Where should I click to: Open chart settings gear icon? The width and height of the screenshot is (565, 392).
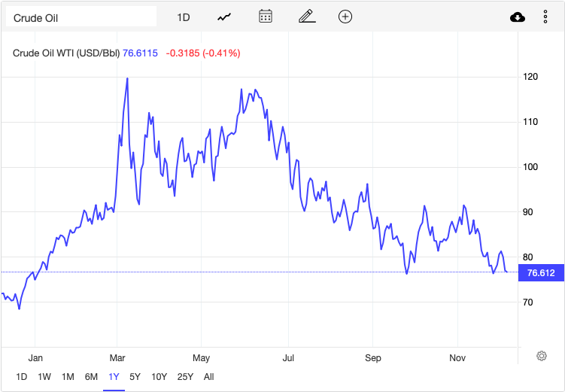pos(541,356)
